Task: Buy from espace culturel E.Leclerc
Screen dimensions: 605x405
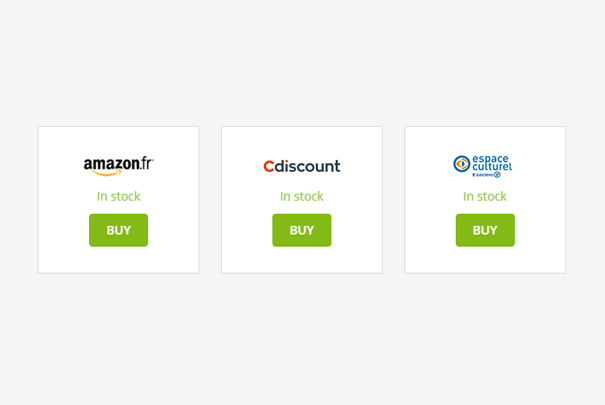Action: point(485,230)
